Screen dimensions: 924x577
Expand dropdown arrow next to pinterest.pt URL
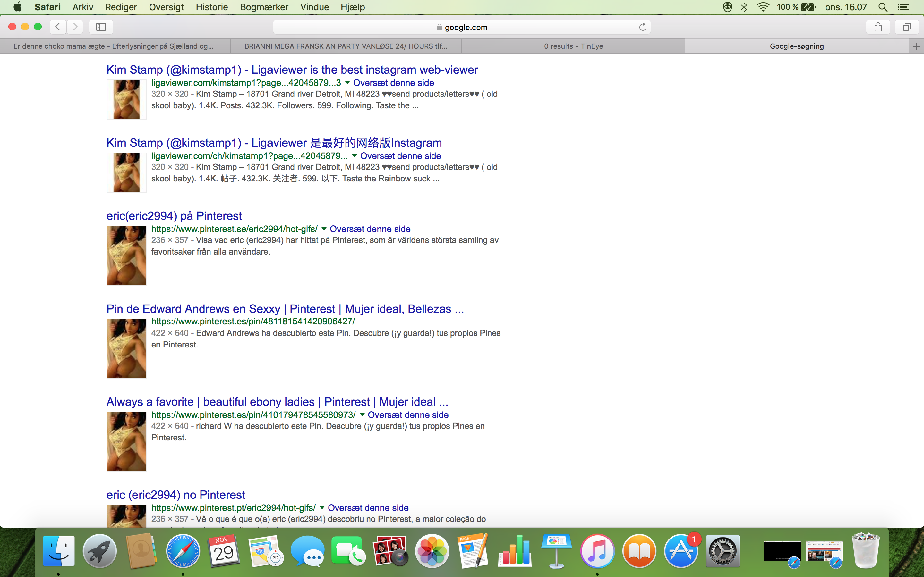[x=322, y=508]
